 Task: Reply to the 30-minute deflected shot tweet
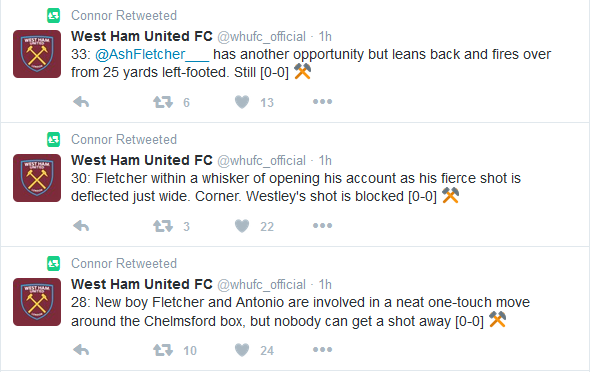pos(81,226)
